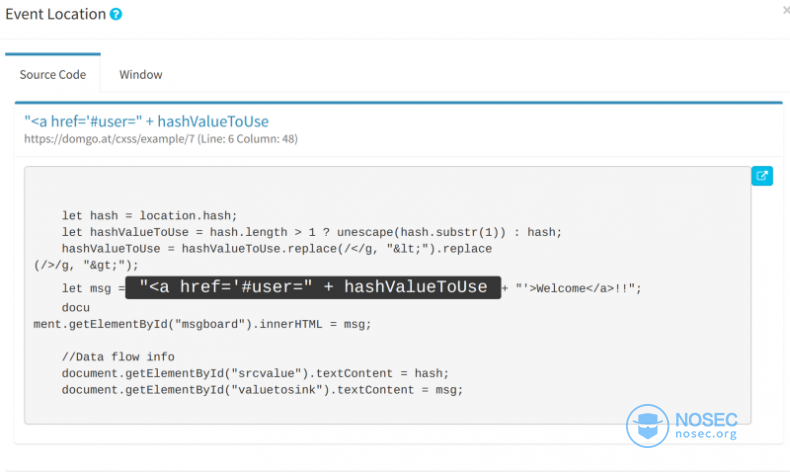Screen dimensions: 790x472
Task: Click the valuetosink textContent code line
Action: [262, 390]
